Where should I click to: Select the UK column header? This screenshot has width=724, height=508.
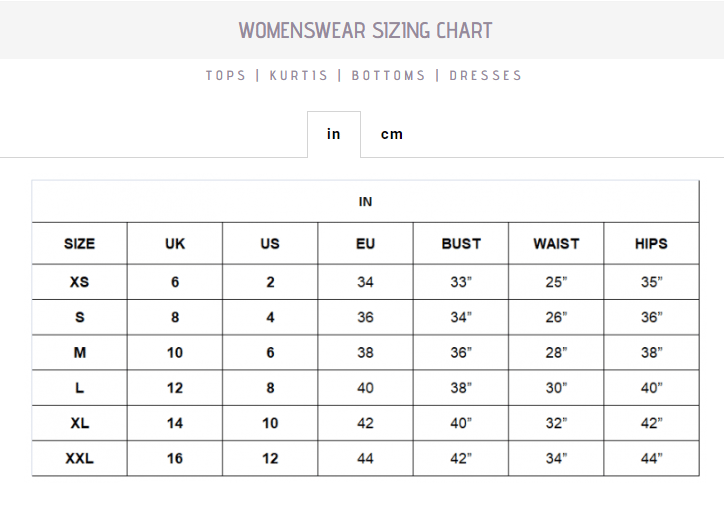[175, 243]
